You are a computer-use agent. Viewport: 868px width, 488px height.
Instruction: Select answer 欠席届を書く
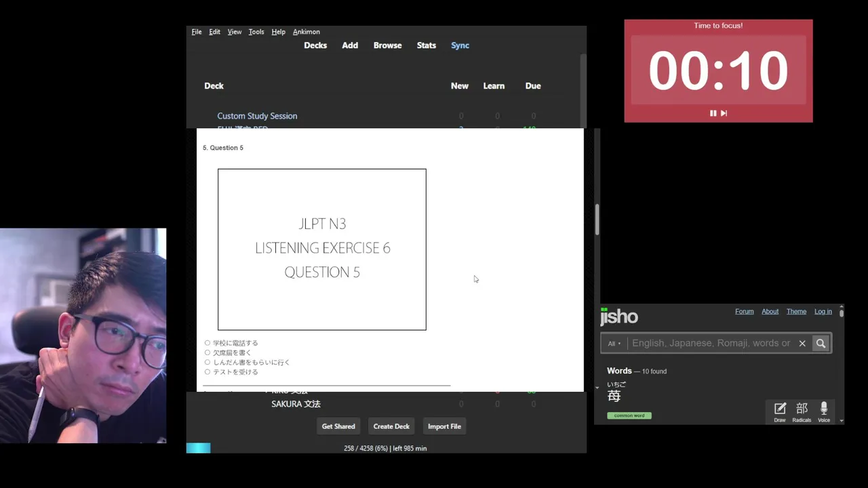point(208,352)
